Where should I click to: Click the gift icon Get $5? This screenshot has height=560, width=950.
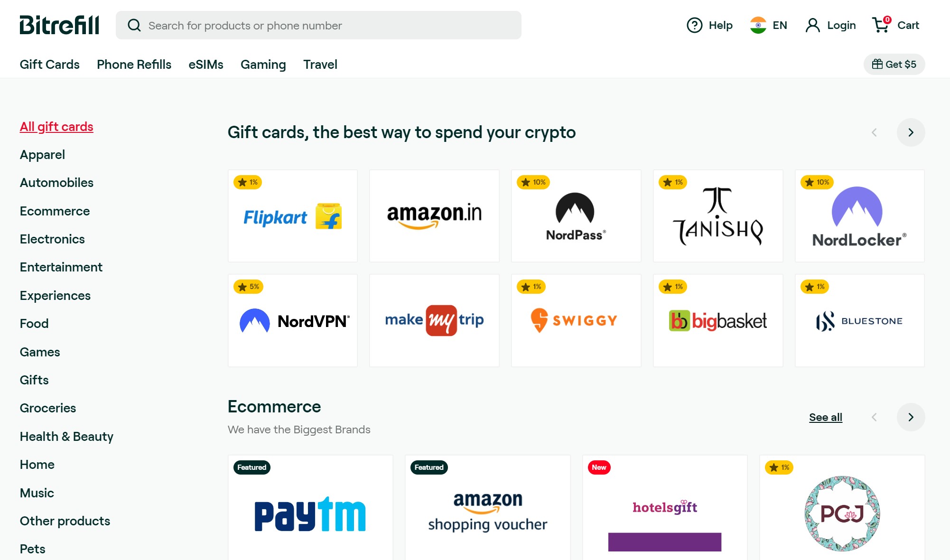[x=894, y=64]
